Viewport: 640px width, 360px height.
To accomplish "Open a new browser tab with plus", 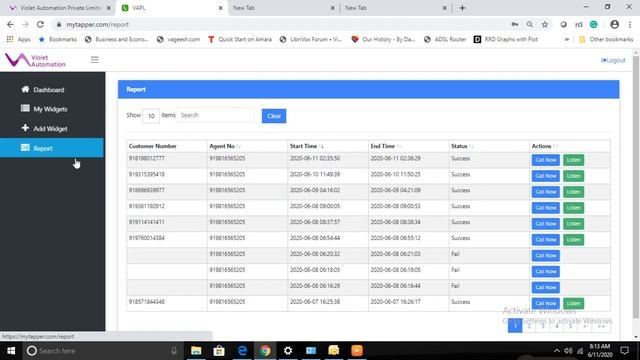I will coord(462,8).
